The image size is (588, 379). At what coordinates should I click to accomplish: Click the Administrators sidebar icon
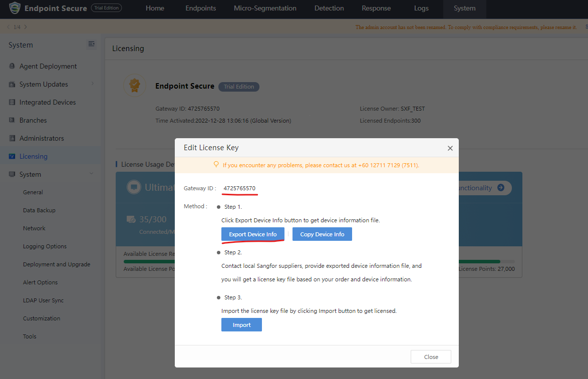pos(12,138)
